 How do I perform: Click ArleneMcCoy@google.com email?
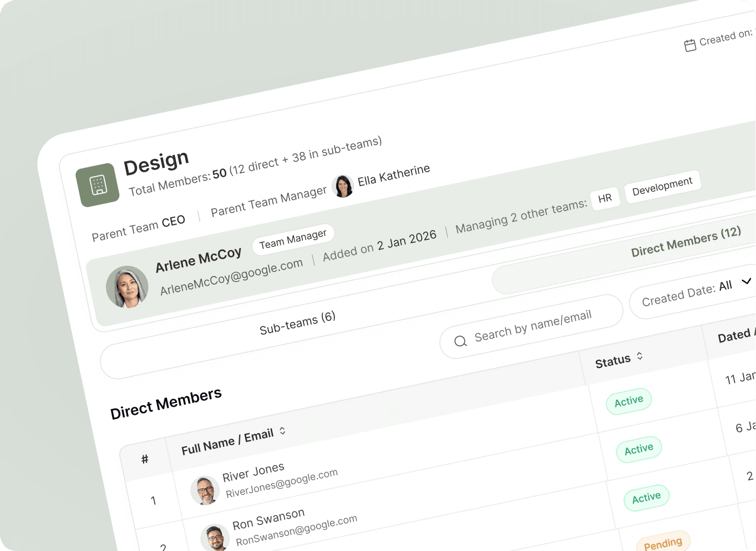[x=231, y=277]
